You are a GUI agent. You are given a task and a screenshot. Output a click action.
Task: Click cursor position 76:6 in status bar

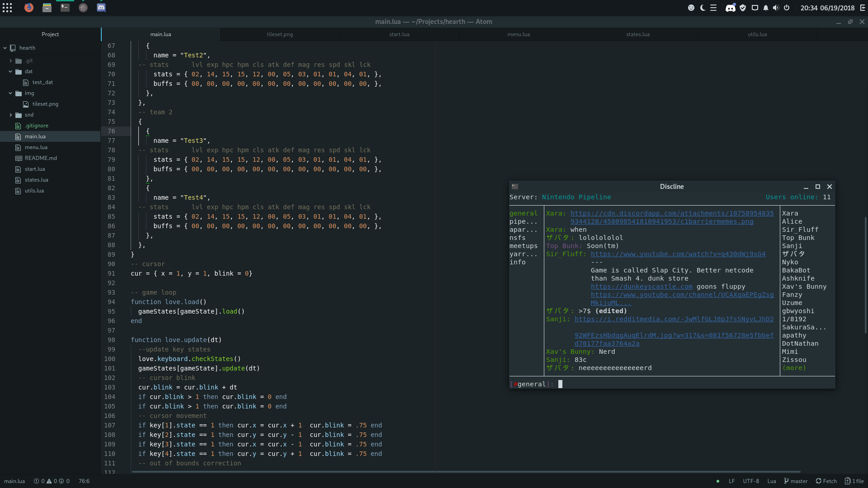coord(84,481)
